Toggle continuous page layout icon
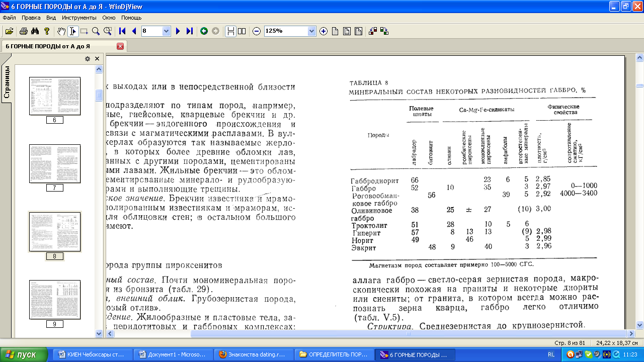 coord(230,31)
